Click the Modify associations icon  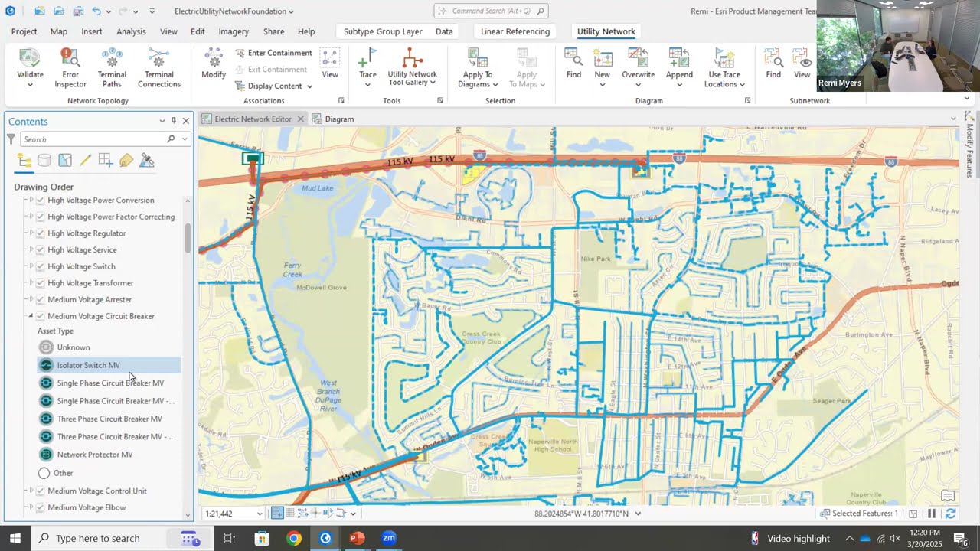click(214, 58)
